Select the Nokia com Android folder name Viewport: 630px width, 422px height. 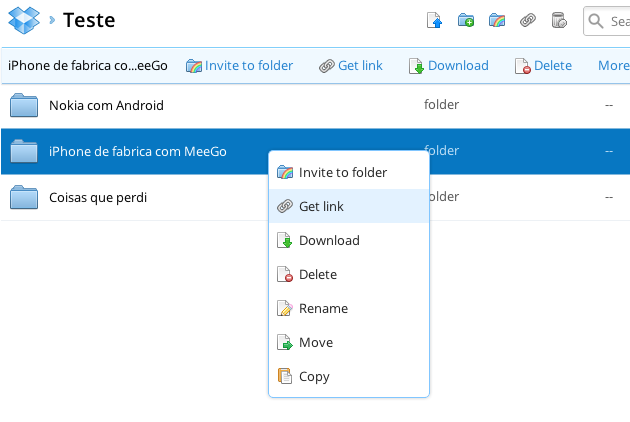pyautogui.click(x=106, y=105)
